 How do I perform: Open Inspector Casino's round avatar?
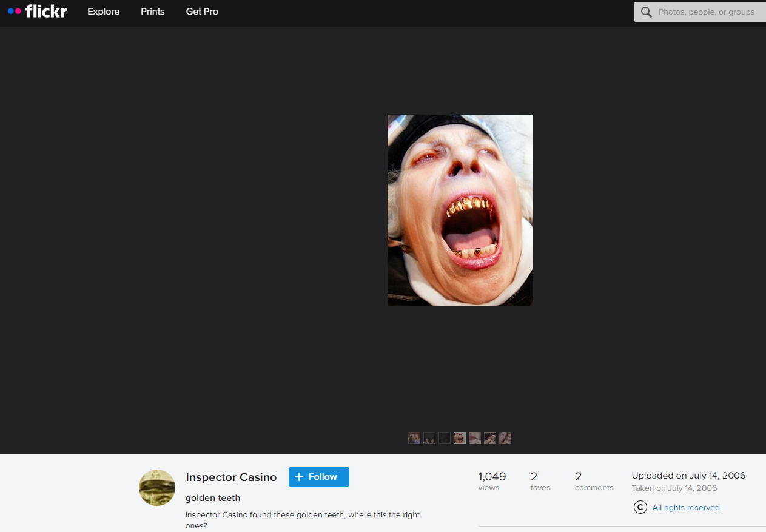pos(157,488)
